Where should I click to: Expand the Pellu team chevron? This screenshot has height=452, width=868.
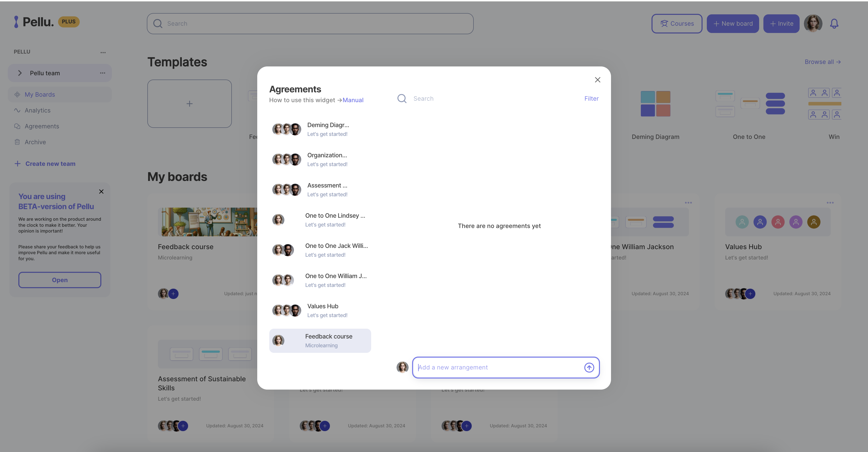(20, 73)
